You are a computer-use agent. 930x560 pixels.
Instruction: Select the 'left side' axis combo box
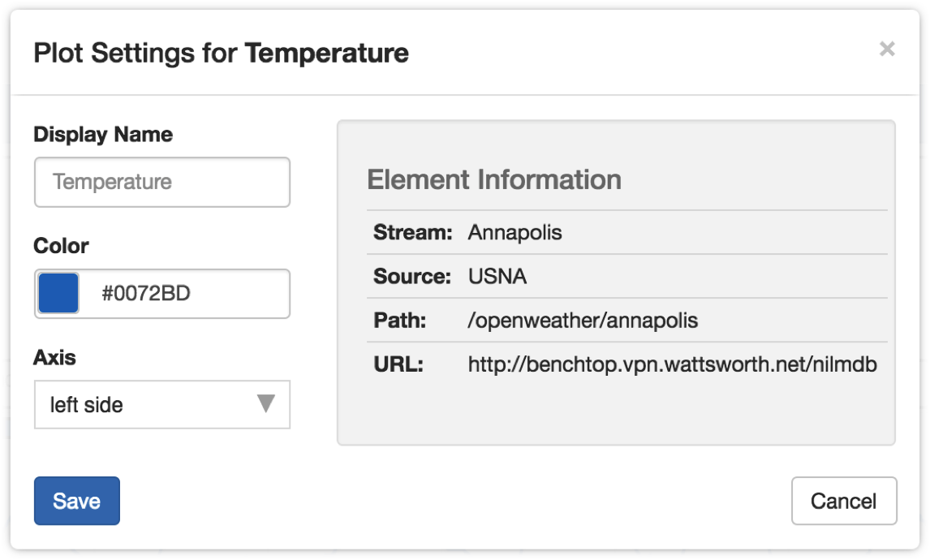(162, 404)
